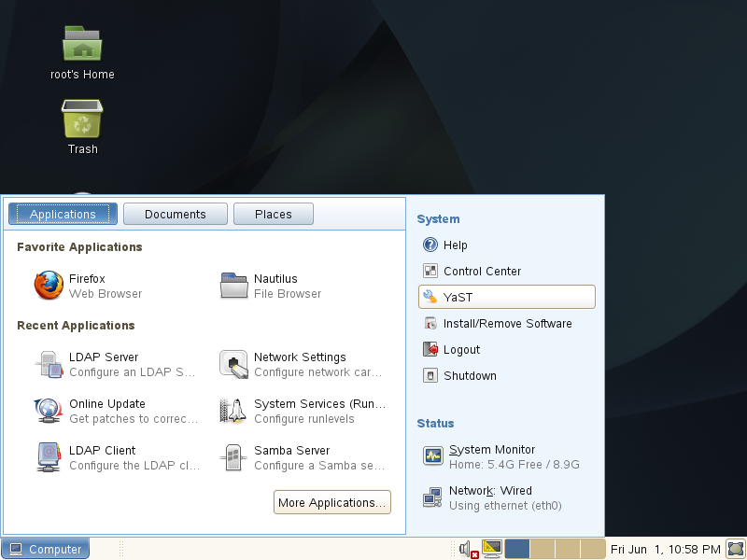Image resolution: width=747 pixels, height=560 pixels.
Task: Click the Help question mark icon
Action: 430,245
